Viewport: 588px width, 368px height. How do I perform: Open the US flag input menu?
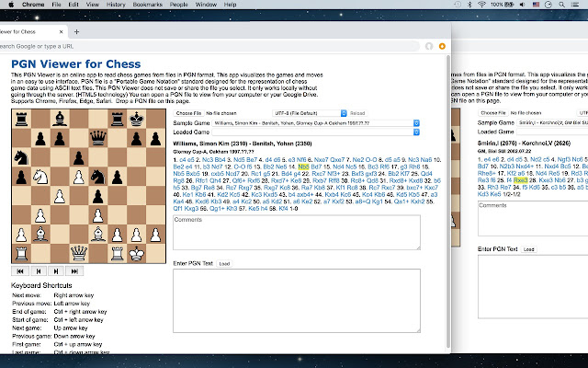536,5
